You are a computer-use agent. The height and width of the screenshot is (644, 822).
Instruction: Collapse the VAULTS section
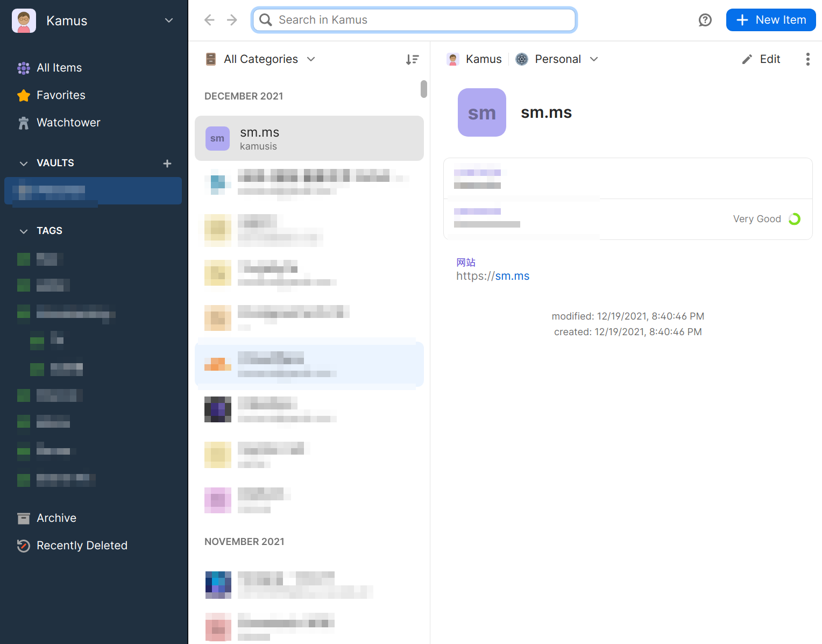point(24,164)
